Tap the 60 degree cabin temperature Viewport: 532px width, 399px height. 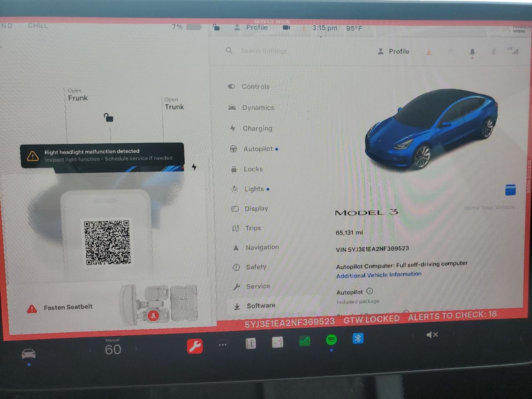113,350
